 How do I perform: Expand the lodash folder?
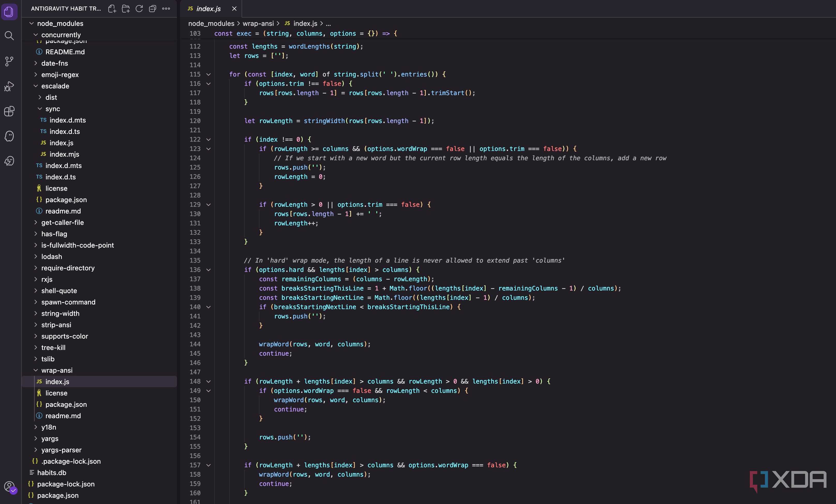36,257
